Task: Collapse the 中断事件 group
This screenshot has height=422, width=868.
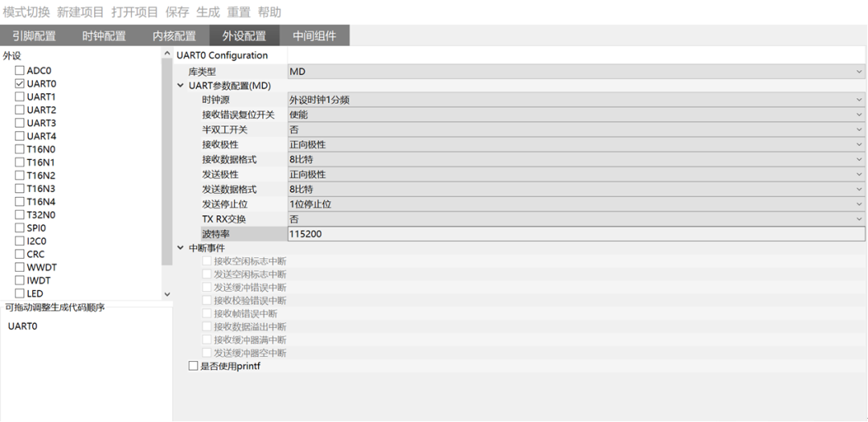Action: tap(180, 248)
